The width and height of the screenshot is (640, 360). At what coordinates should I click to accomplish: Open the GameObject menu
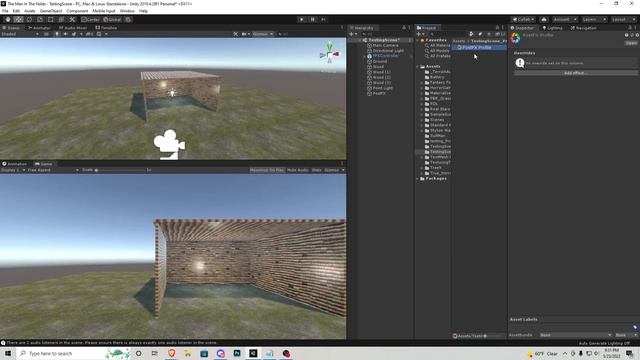(x=51, y=11)
